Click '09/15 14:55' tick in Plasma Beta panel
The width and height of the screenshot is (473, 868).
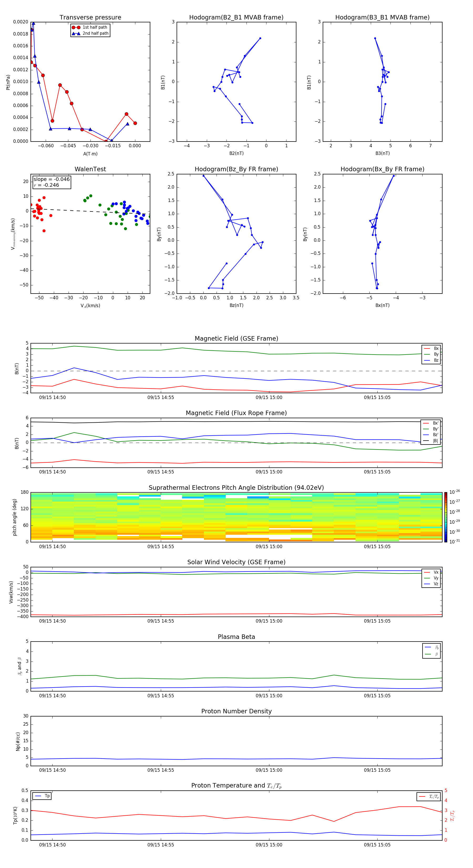[161, 696]
